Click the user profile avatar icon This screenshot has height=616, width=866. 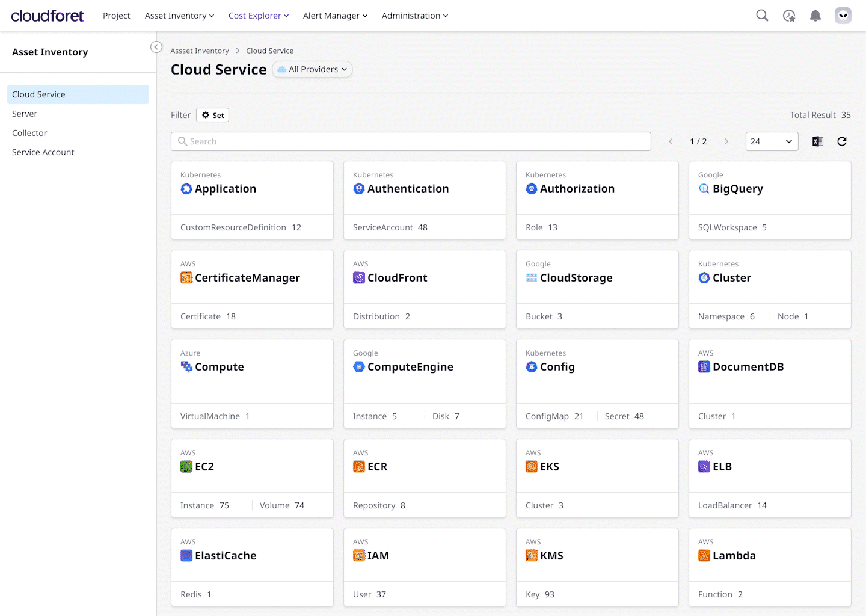pyautogui.click(x=843, y=16)
